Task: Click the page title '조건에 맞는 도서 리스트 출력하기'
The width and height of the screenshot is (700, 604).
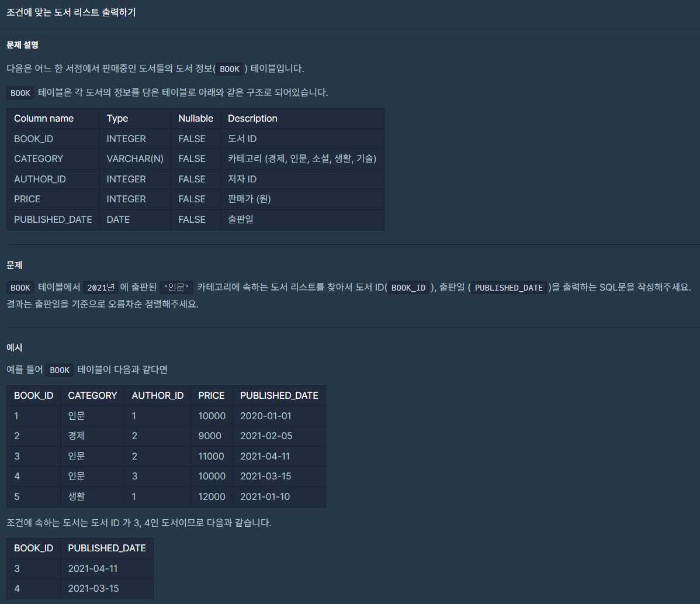Action: coord(71,12)
